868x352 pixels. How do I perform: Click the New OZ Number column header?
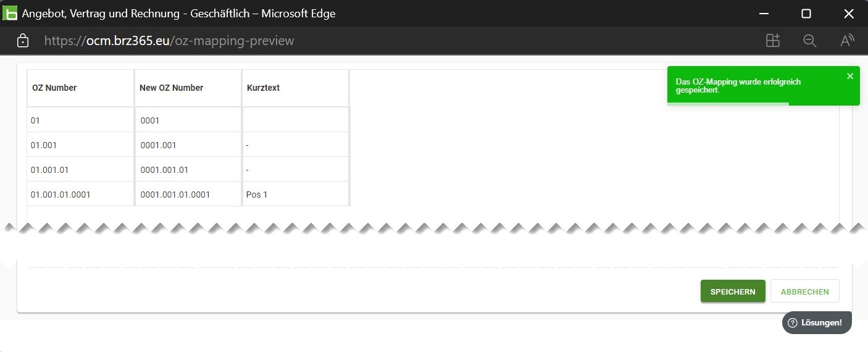pyautogui.click(x=172, y=88)
